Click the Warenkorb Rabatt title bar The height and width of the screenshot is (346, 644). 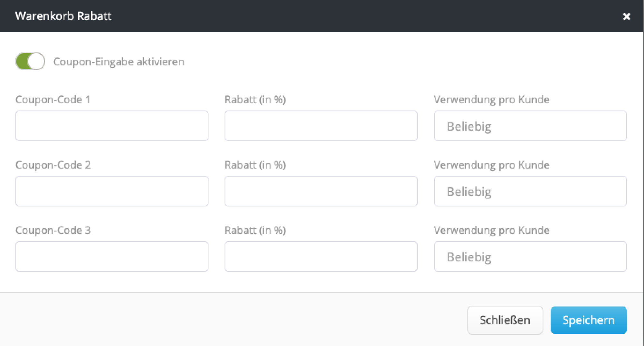63,16
